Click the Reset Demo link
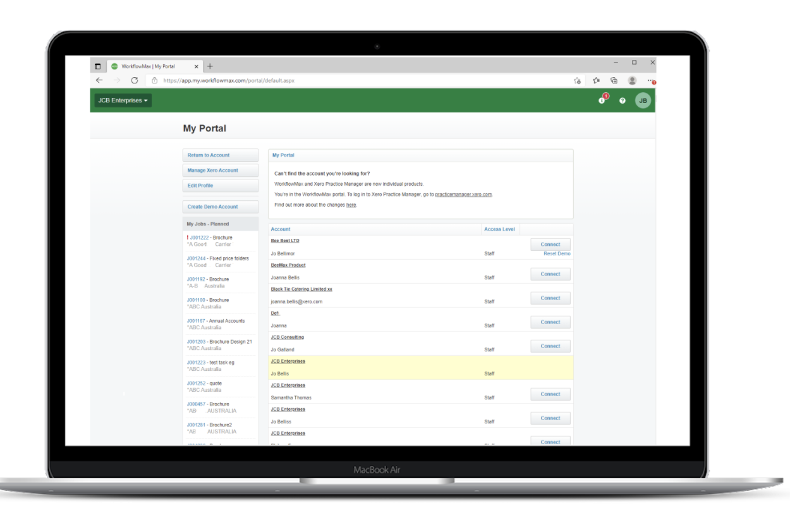This screenshot has height=532, width=790. tap(557, 253)
